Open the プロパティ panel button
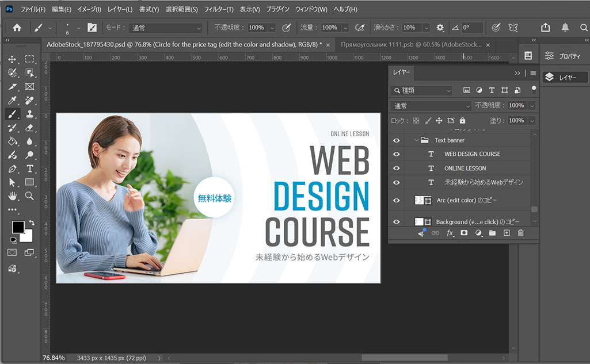Screen dimensions: 590x364 565,56
